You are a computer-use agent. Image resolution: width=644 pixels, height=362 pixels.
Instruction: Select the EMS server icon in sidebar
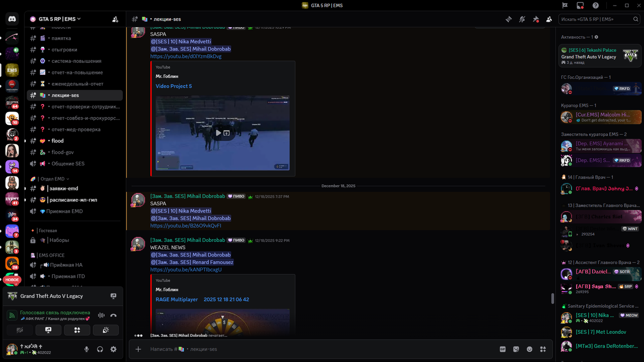click(12, 69)
